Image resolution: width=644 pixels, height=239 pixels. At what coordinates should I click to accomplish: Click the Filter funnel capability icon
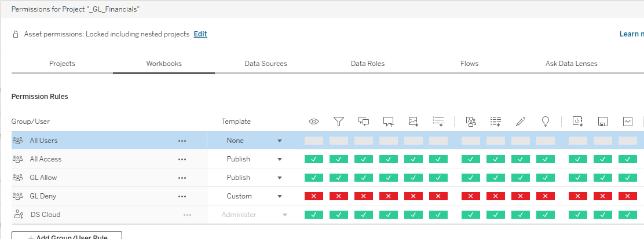click(339, 122)
